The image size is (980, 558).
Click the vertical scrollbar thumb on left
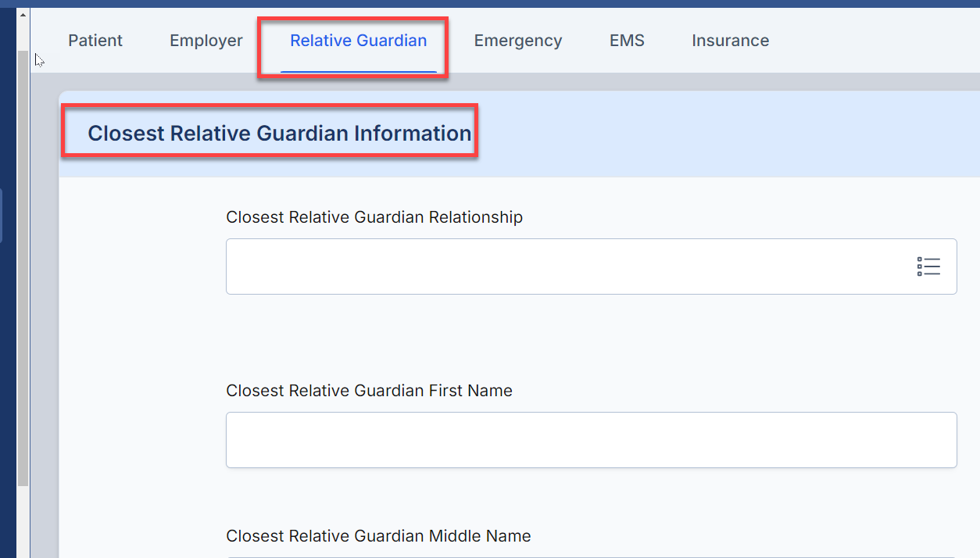[23, 268]
